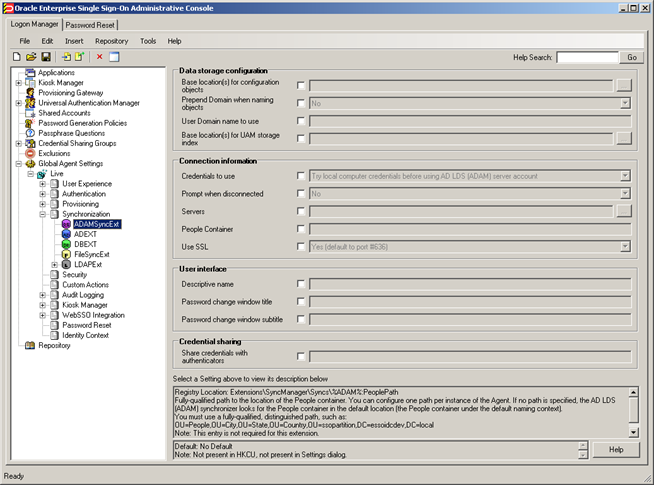Click the Open folder toolbar icon
The image size is (654, 485).
(x=31, y=57)
